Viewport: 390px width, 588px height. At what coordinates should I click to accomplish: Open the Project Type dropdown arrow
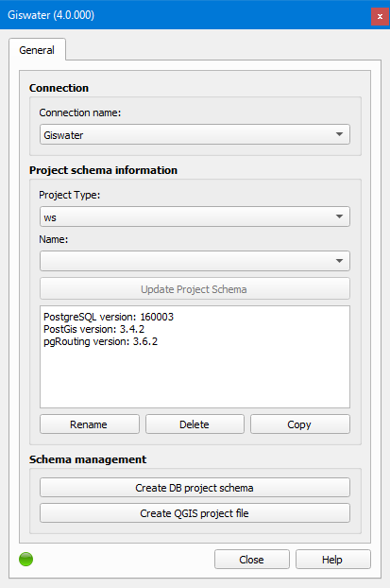(x=339, y=216)
